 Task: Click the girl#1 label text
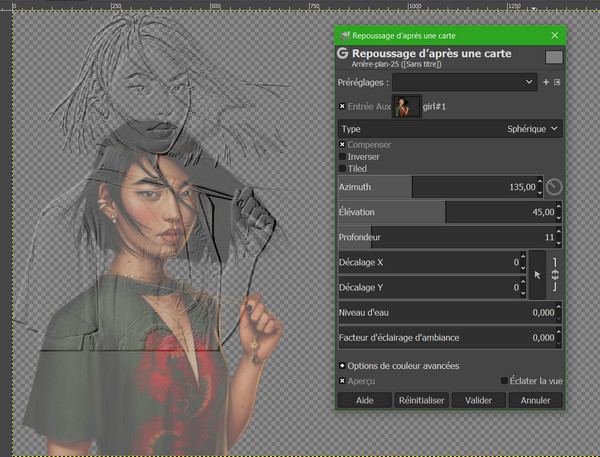point(434,107)
